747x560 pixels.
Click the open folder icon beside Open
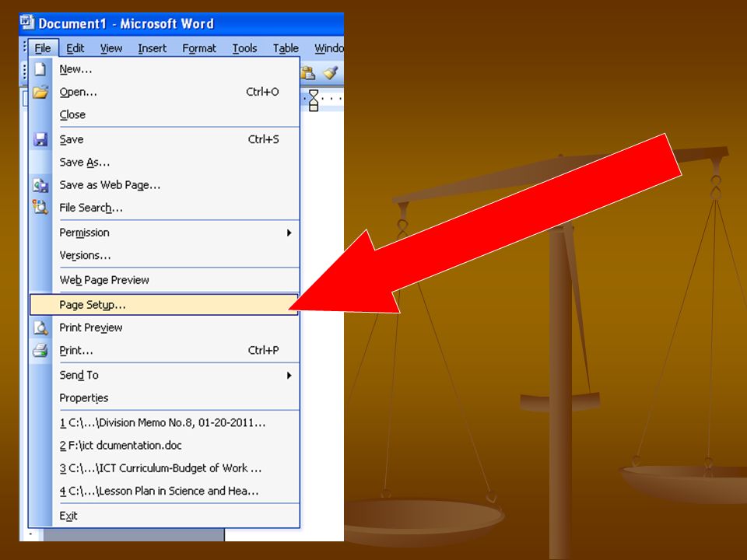(x=40, y=92)
